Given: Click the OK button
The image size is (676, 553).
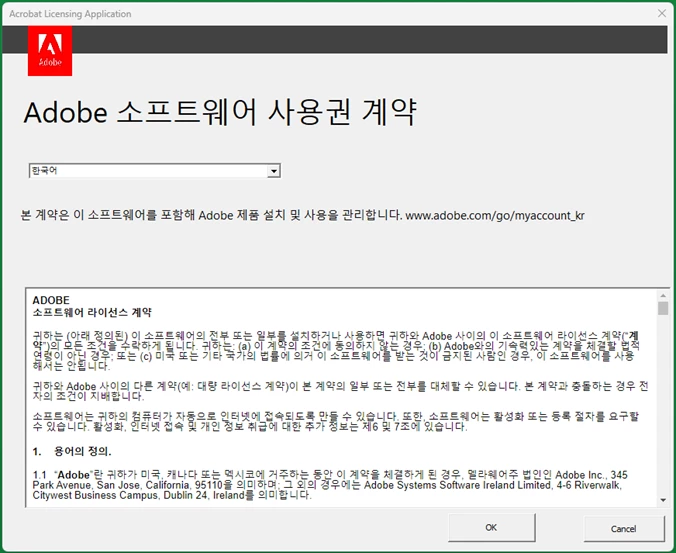Looking at the screenshot, I should click(491, 528).
